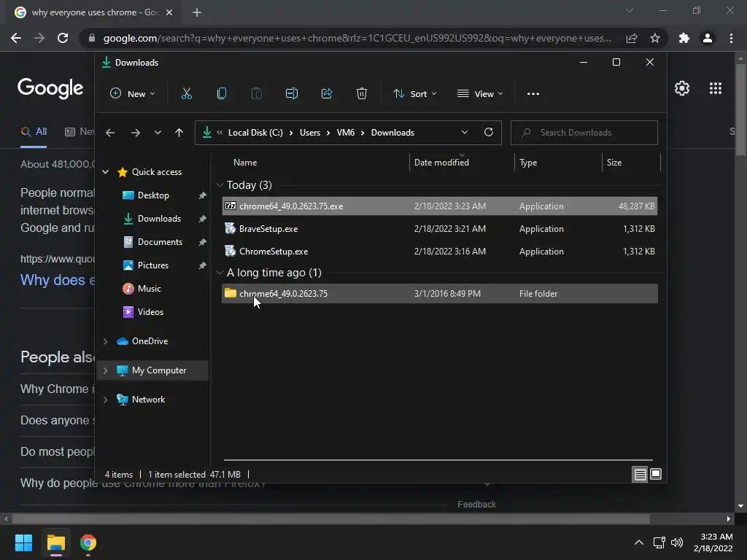747x560 pixels.
Task: Open a new Chrome tab
Action: (197, 12)
